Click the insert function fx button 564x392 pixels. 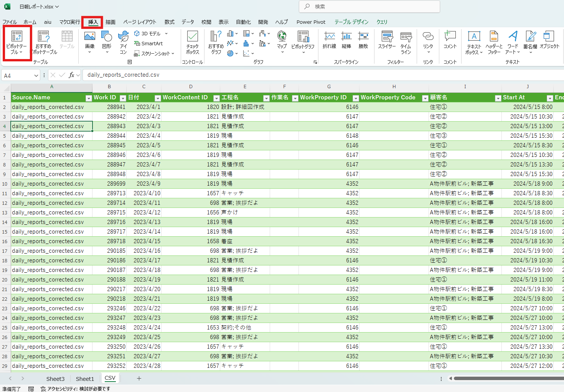click(x=72, y=75)
